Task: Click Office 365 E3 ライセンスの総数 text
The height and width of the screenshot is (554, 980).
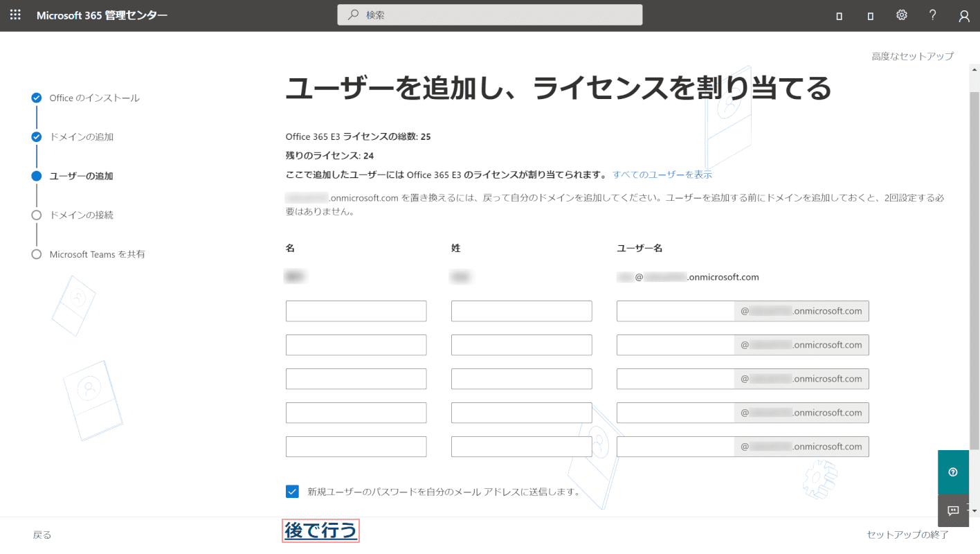Action: tap(358, 136)
